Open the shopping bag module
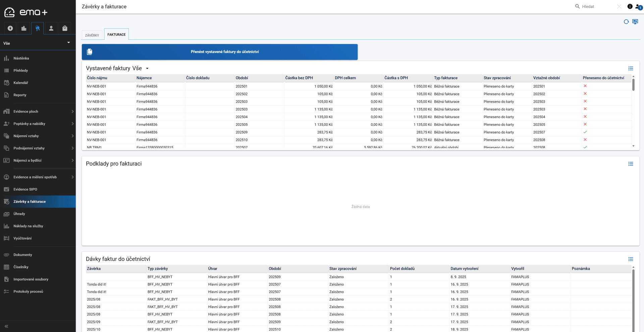Screen dimensions: 644x332 point(65,28)
